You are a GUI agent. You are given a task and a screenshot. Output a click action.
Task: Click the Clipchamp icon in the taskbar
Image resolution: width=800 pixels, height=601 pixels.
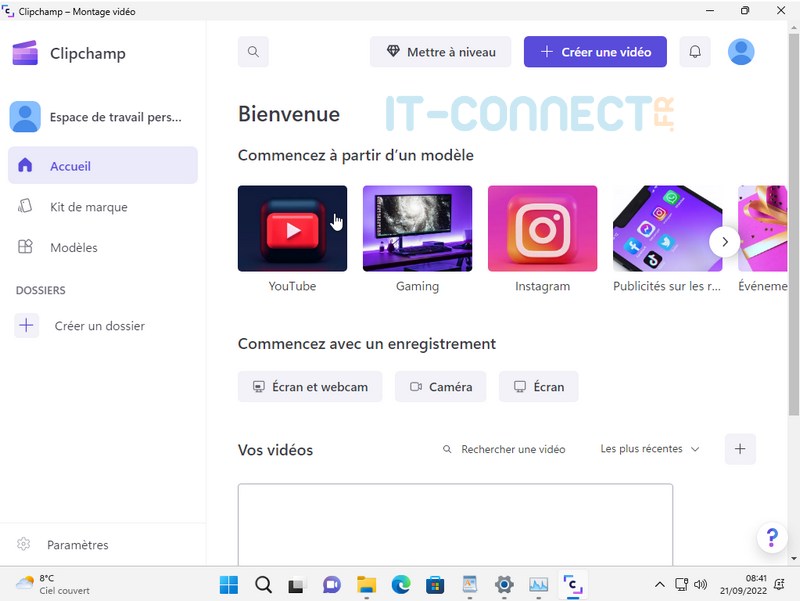[573, 584]
